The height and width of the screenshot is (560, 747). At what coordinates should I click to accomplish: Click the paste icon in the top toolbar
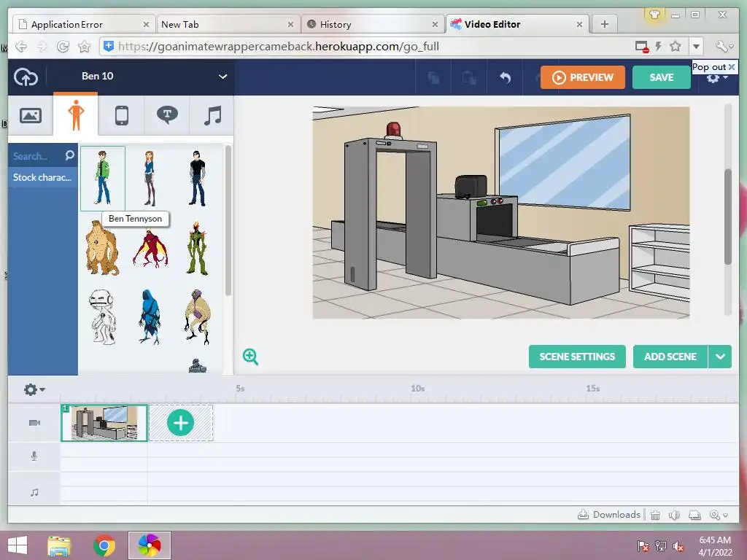pos(469,77)
